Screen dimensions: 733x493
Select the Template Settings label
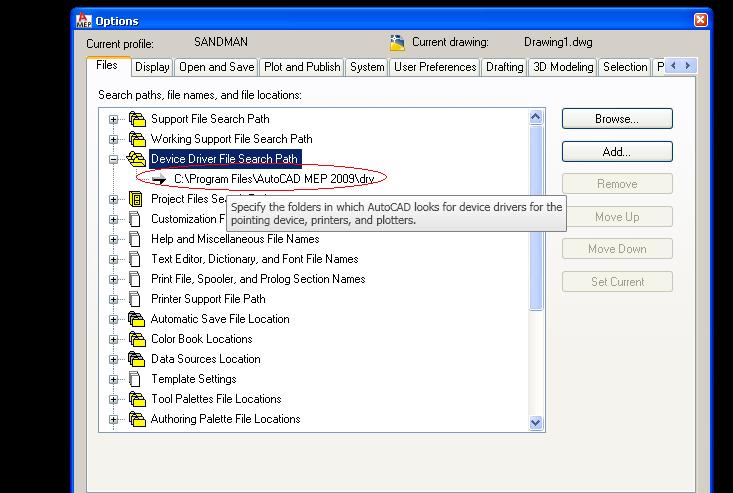pos(194,379)
